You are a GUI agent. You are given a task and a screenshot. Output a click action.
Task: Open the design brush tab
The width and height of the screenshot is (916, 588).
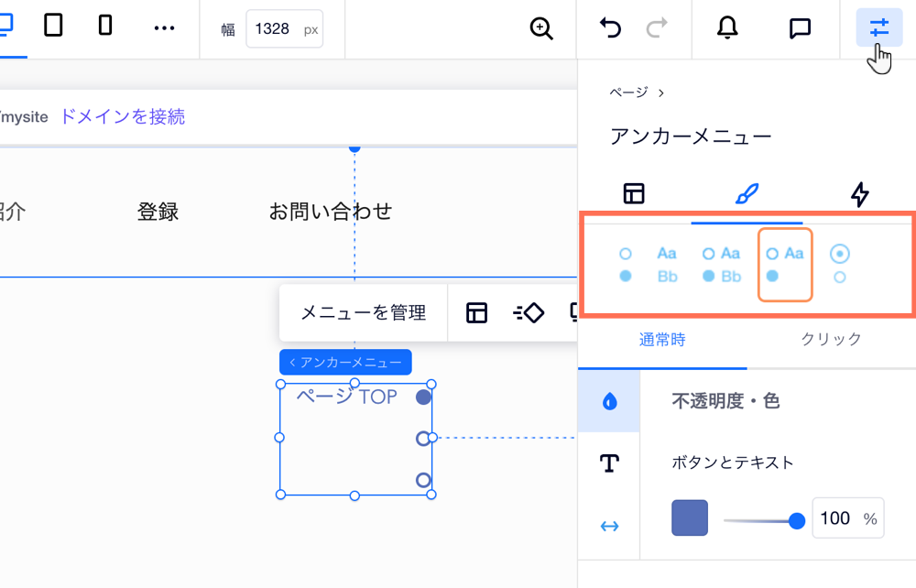[747, 193]
